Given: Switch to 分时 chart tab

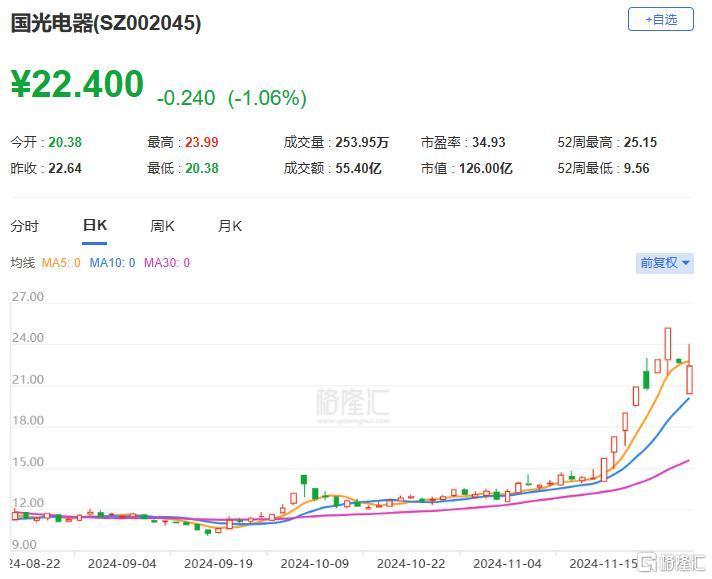Looking at the screenshot, I should (x=25, y=226).
